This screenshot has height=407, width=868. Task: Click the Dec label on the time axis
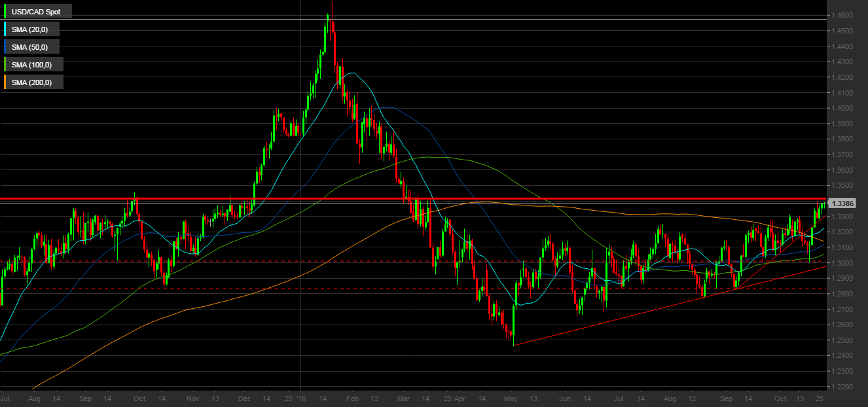tap(244, 398)
